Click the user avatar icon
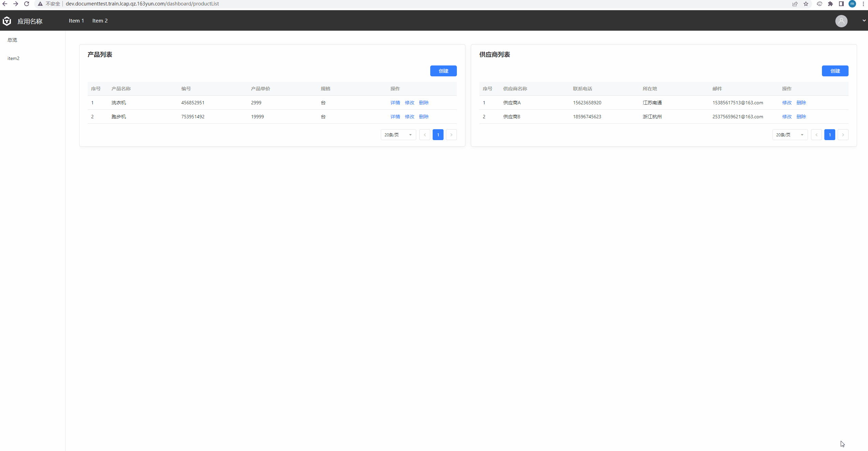This screenshot has width=868, height=451. (841, 21)
